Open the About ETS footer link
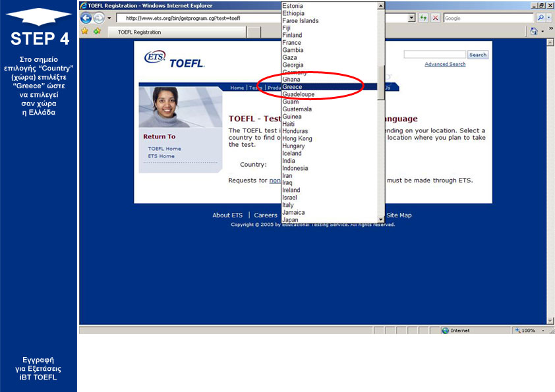Image resolution: width=555 pixels, height=392 pixels. 227,215
